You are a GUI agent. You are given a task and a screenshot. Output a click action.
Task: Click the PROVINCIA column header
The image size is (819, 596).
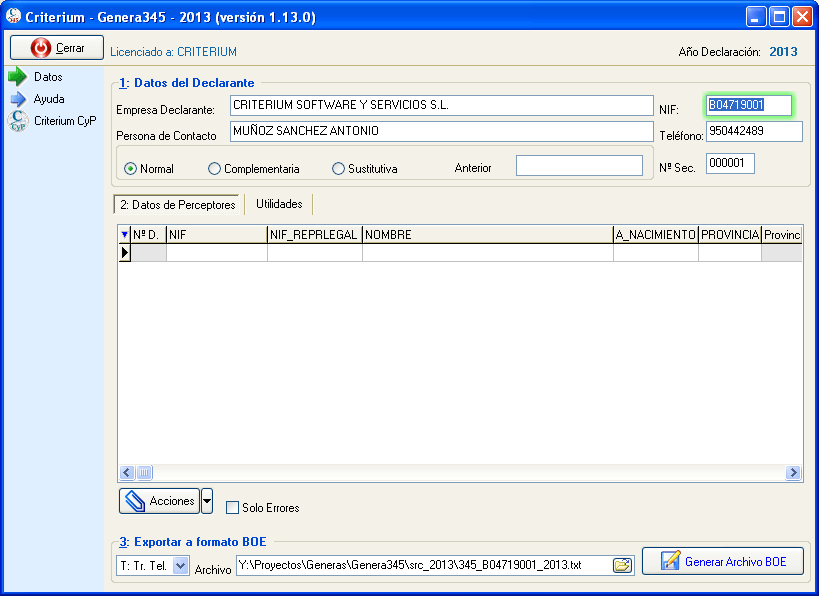pyautogui.click(x=730, y=235)
